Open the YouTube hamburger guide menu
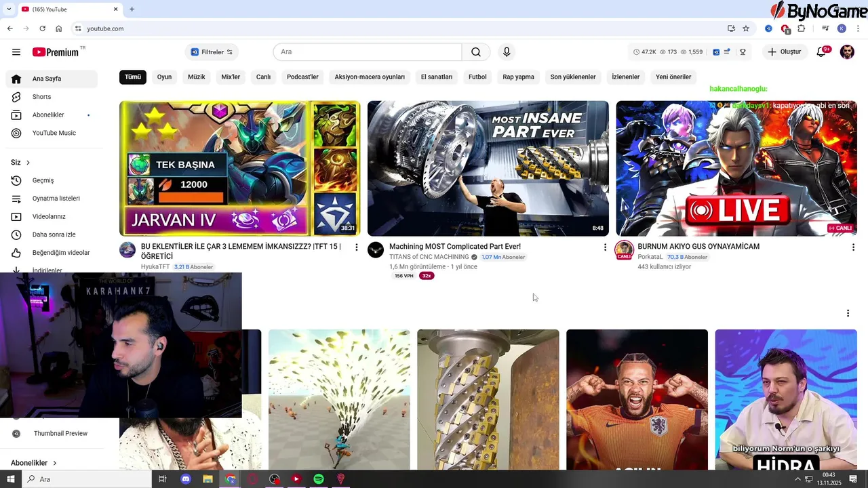Screen dimensions: 868x488 pos(16,52)
